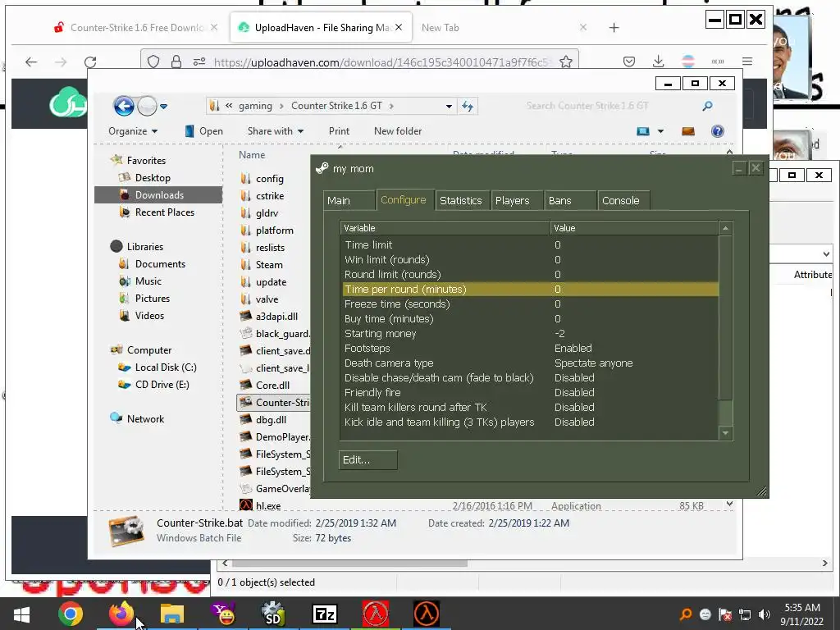The width and height of the screenshot is (840, 630).
Task: Select the Time limit variable row
Action: click(x=529, y=244)
